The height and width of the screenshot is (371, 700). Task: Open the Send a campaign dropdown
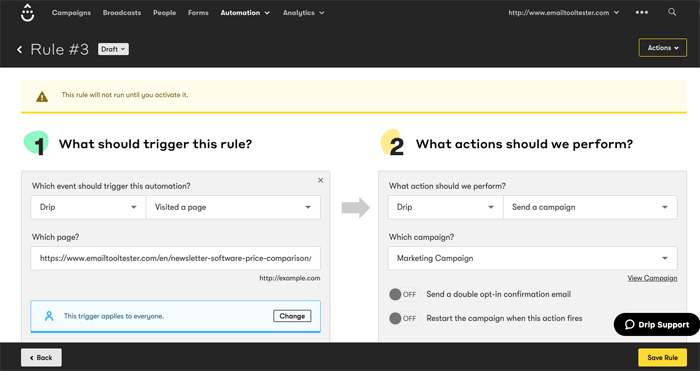click(x=590, y=207)
